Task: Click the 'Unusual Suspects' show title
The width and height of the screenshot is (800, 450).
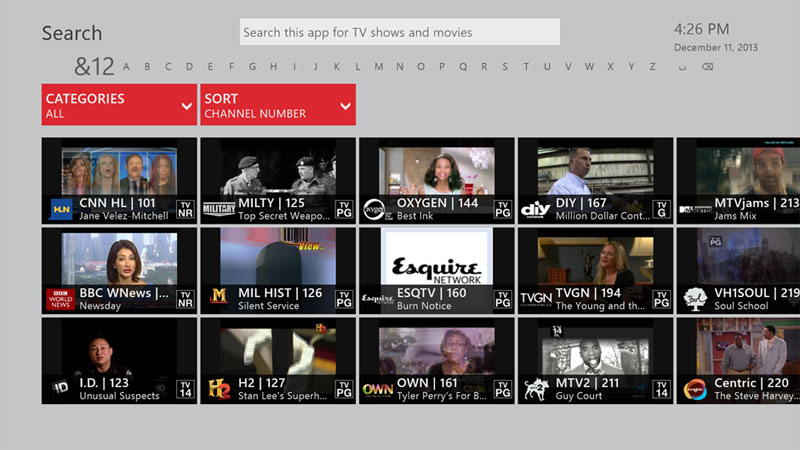Action: pyautogui.click(x=119, y=396)
